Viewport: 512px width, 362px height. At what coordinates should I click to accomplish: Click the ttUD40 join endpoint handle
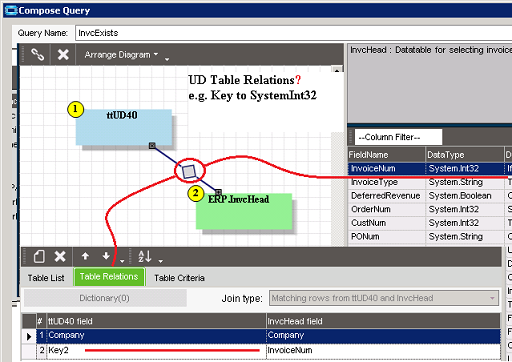pos(152,145)
